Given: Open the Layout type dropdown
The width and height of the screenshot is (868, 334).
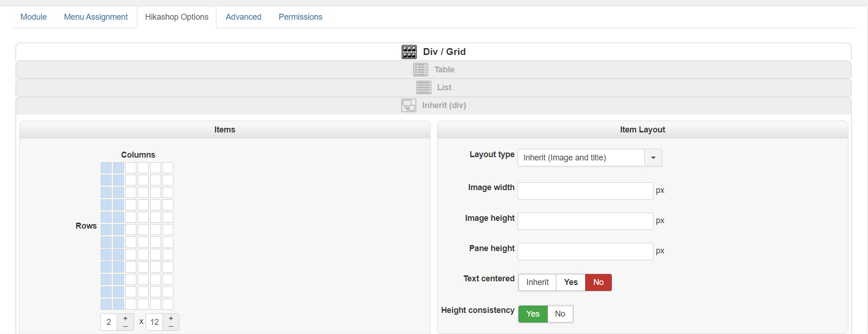Looking at the screenshot, I should point(589,158).
